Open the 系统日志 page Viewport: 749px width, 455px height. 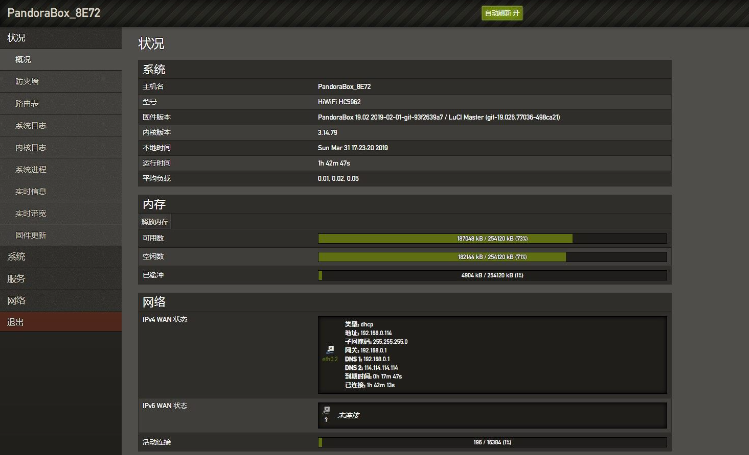click(31, 126)
